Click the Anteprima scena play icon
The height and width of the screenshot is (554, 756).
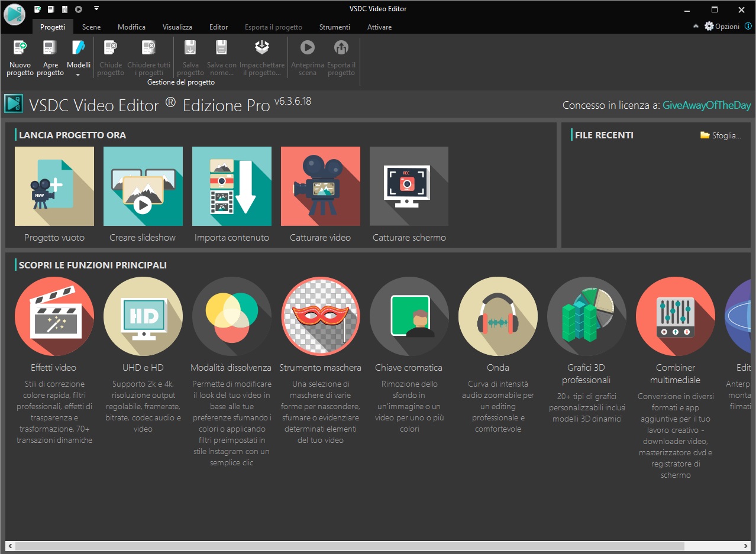click(x=307, y=47)
